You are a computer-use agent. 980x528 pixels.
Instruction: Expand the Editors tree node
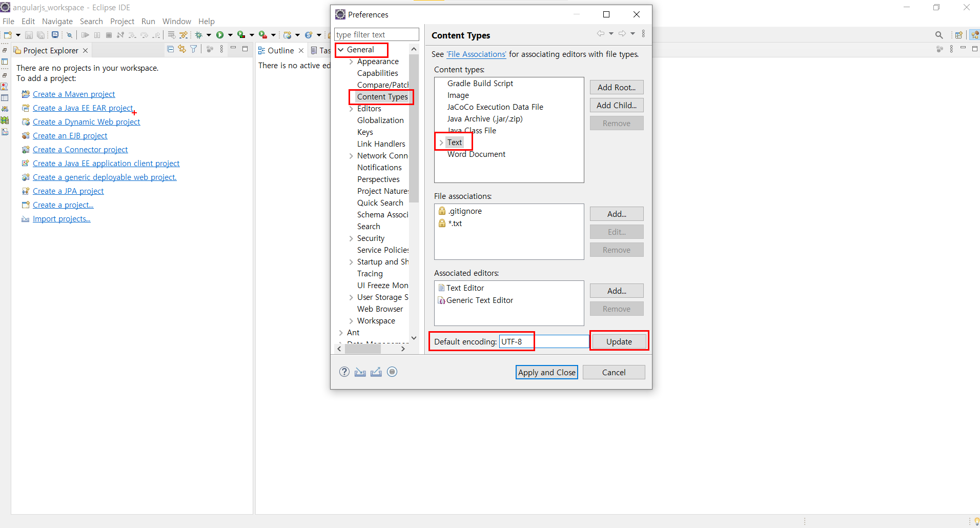351,109
